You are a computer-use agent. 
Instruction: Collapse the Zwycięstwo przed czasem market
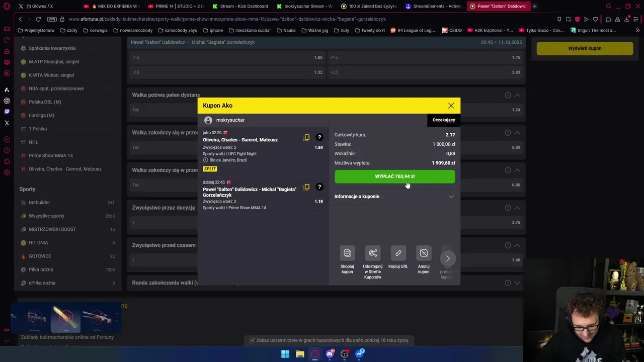click(x=517, y=245)
